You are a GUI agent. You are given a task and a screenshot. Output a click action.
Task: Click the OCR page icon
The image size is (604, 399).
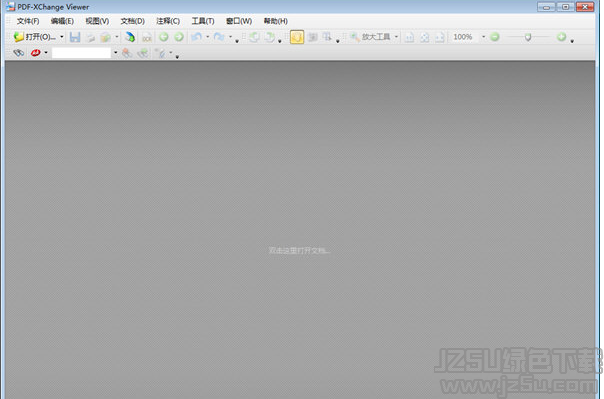point(147,37)
